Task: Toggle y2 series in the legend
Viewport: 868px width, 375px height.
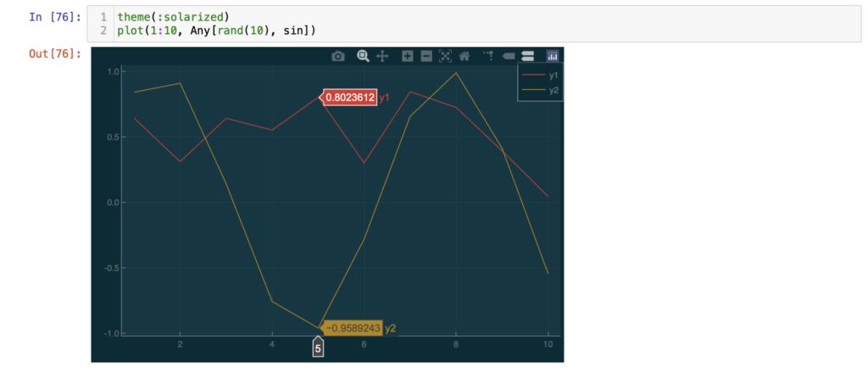Action: [x=540, y=90]
